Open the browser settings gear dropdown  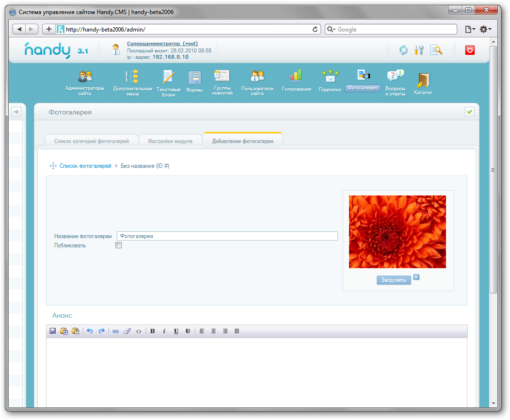coord(485,30)
